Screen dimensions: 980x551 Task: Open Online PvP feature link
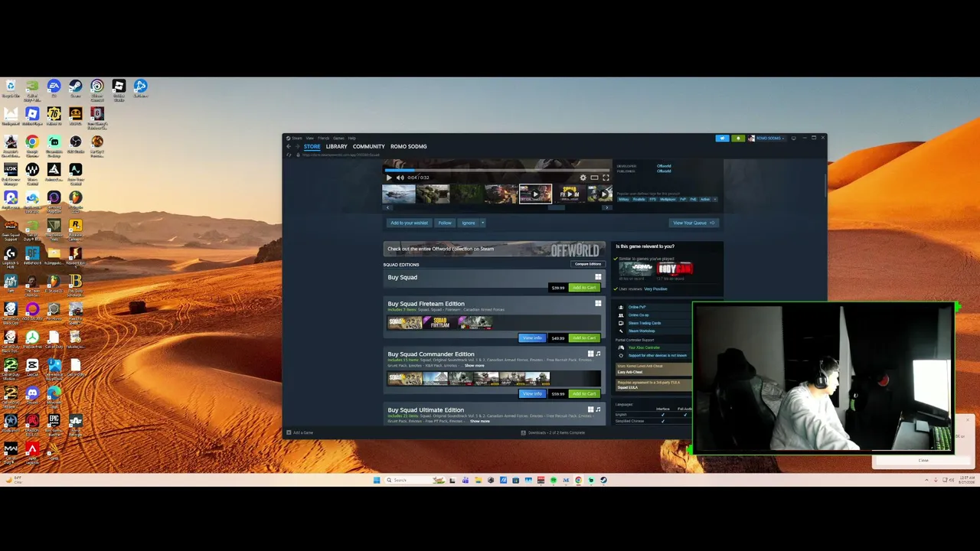coord(637,307)
